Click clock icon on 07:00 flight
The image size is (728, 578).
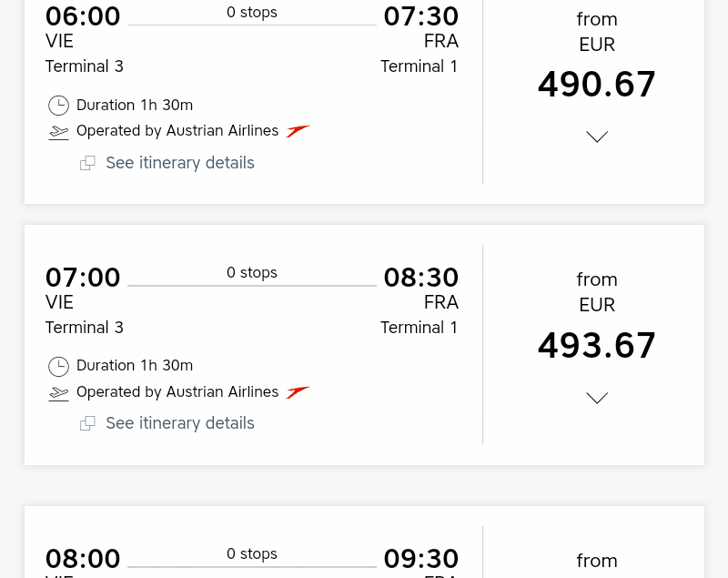pos(58,366)
